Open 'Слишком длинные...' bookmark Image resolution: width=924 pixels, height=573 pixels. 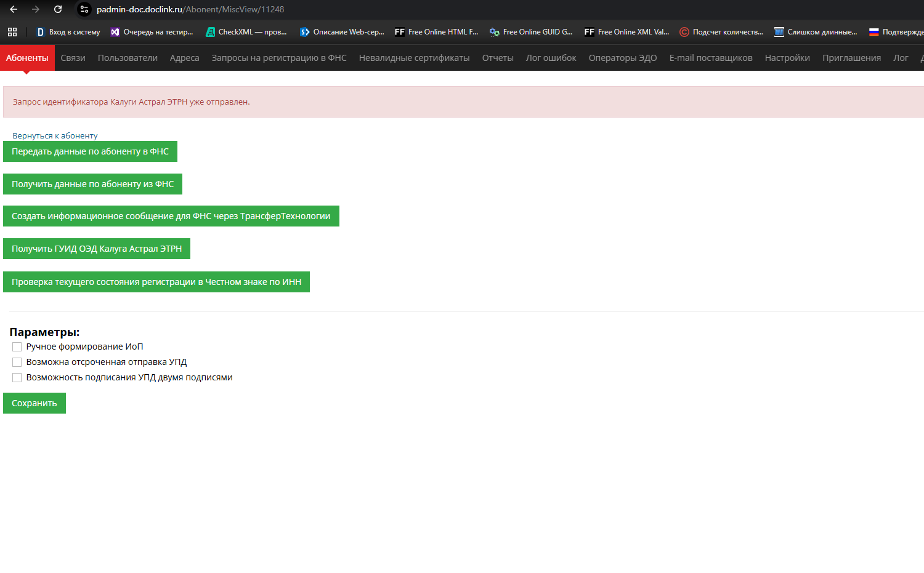tap(816, 32)
